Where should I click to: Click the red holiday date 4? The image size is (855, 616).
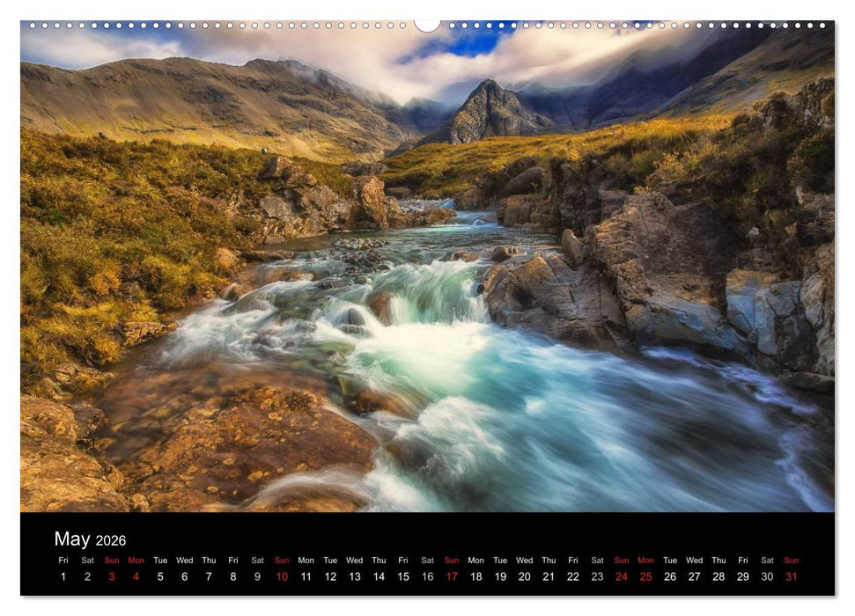(x=135, y=575)
